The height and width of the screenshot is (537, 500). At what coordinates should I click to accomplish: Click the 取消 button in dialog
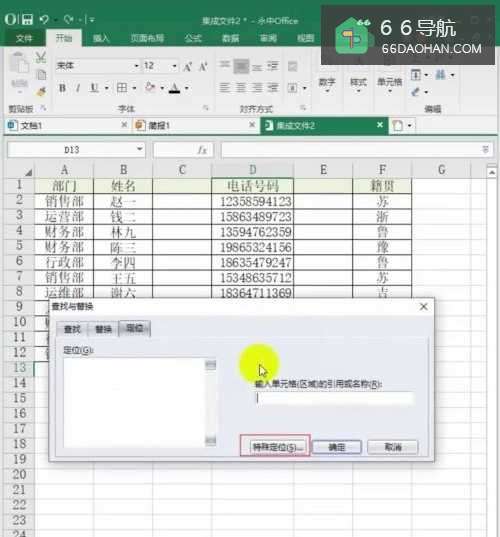point(392,447)
